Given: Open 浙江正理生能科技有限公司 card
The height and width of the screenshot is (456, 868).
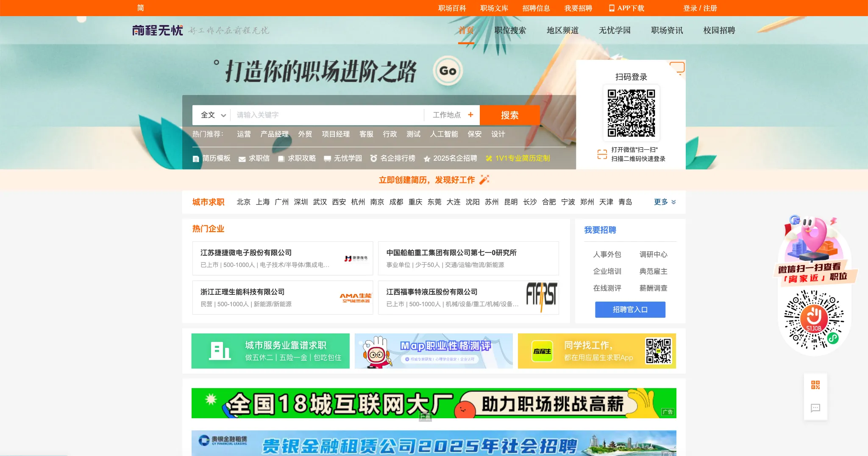Looking at the screenshot, I should pos(283,297).
